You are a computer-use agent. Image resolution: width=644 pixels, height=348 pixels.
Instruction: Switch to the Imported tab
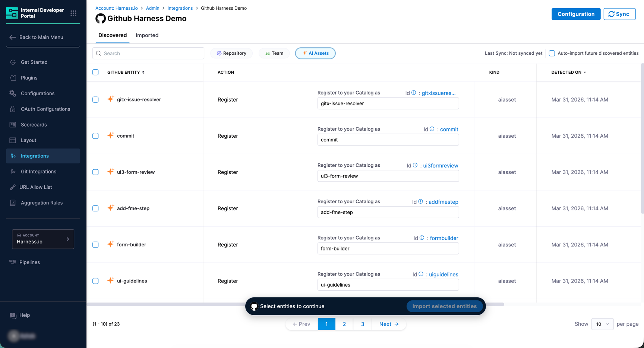tap(147, 35)
